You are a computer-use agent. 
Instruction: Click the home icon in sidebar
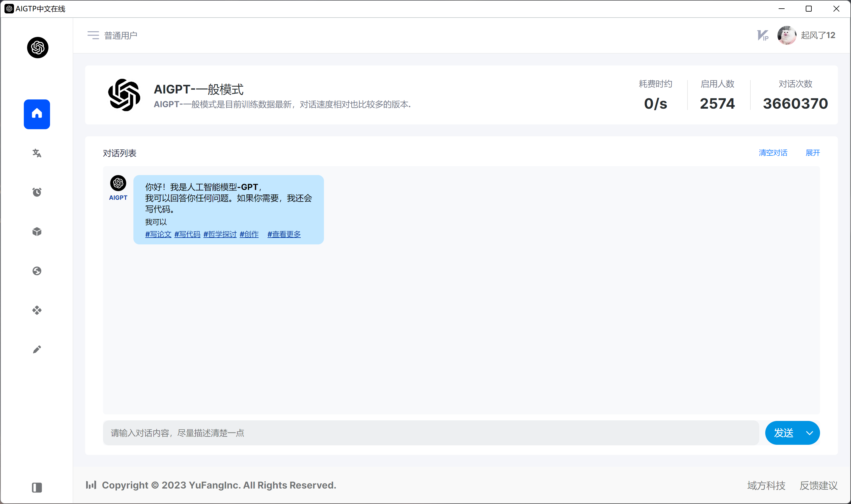[37, 114]
